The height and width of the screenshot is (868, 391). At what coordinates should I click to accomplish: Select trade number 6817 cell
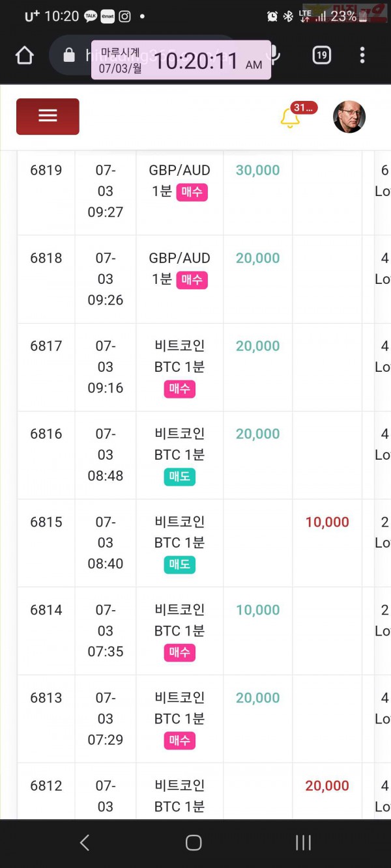(x=46, y=367)
